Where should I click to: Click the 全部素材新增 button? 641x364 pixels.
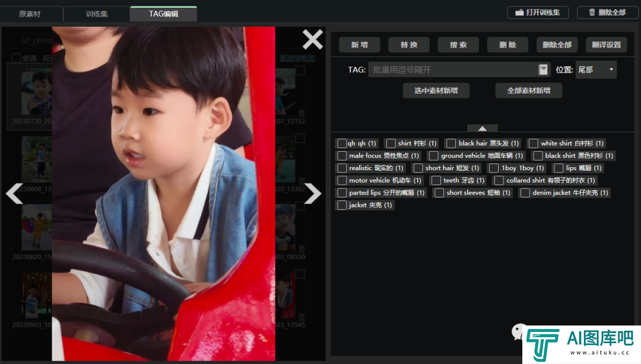coord(529,91)
